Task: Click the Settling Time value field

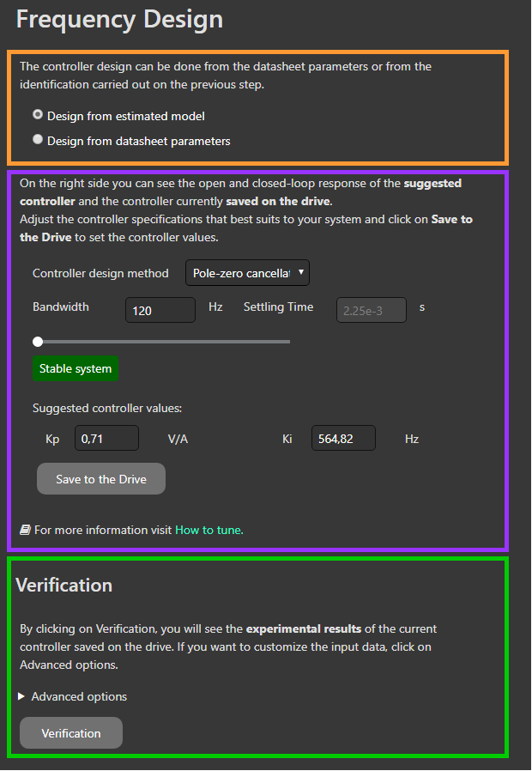Action: pos(371,310)
